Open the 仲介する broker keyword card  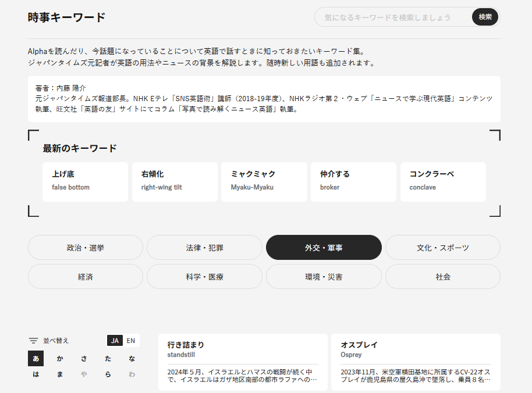353,182
